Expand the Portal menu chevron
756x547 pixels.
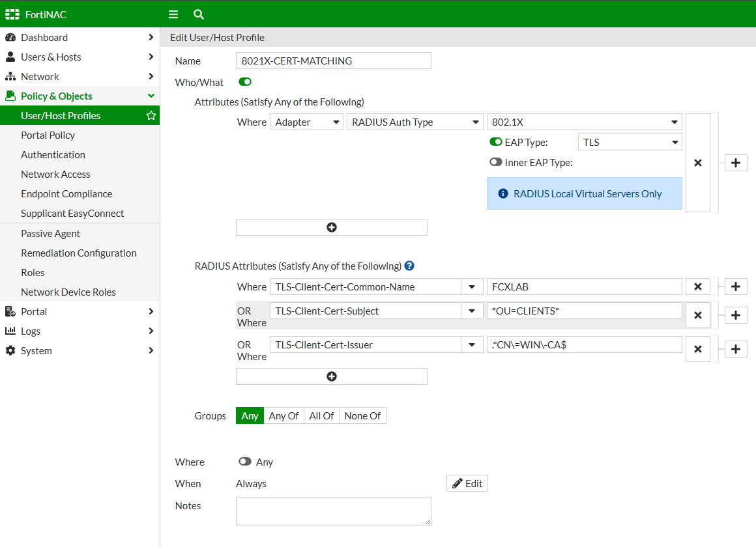coord(151,312)
